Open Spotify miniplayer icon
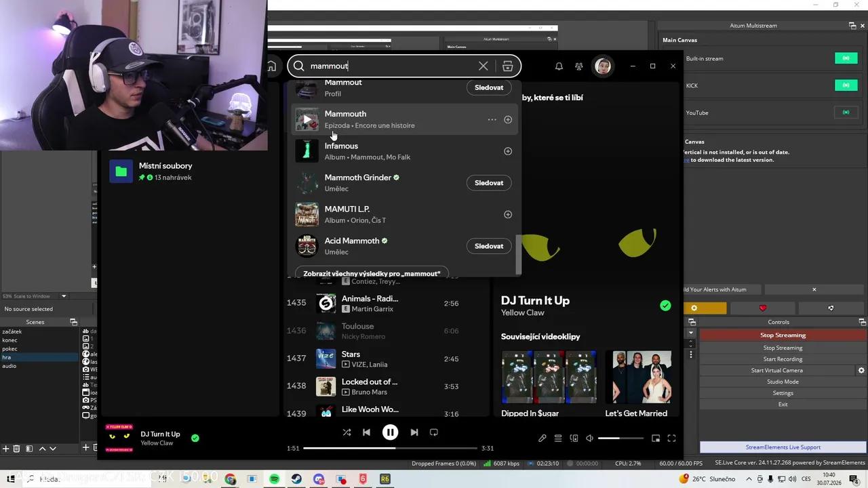 click(656, 438)
